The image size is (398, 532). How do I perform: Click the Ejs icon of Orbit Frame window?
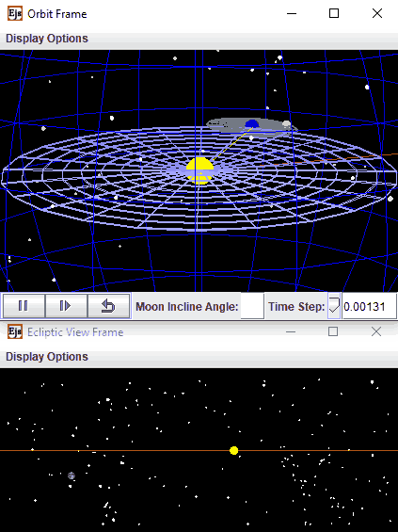[14, 13]
